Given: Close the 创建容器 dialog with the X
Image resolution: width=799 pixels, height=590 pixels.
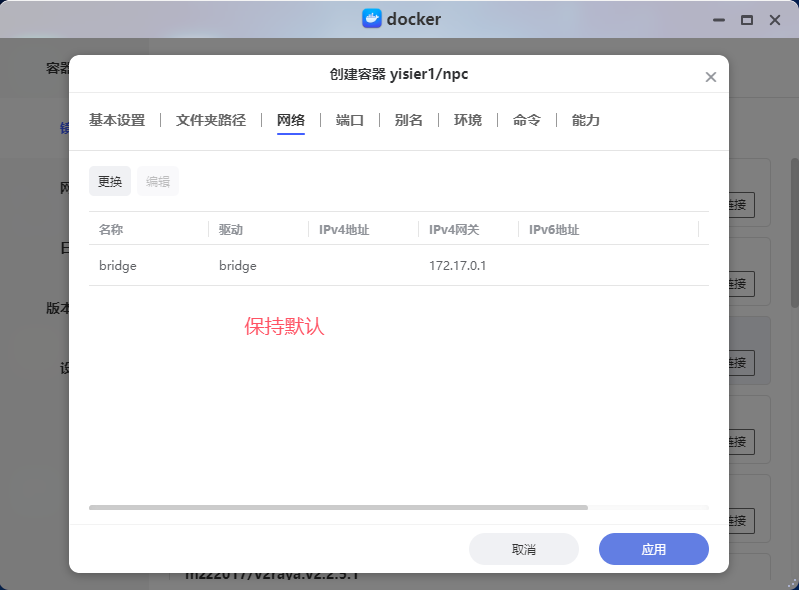Looking at the screenshot, I should click(711, 77).
